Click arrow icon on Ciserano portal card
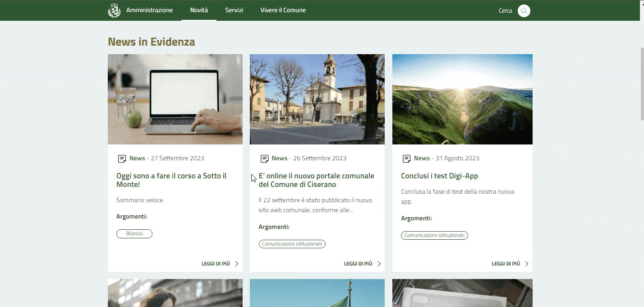Screen dimensions: 644x307 (379, 264)
